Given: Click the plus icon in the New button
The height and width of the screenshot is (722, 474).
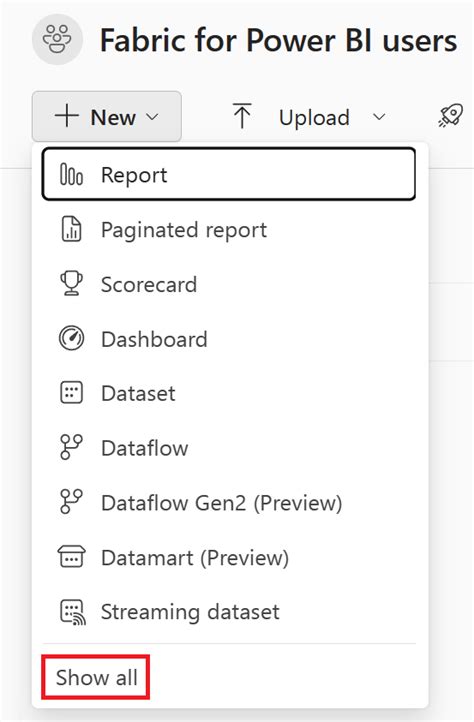Looking at the screenshot, I should (67, 116).
